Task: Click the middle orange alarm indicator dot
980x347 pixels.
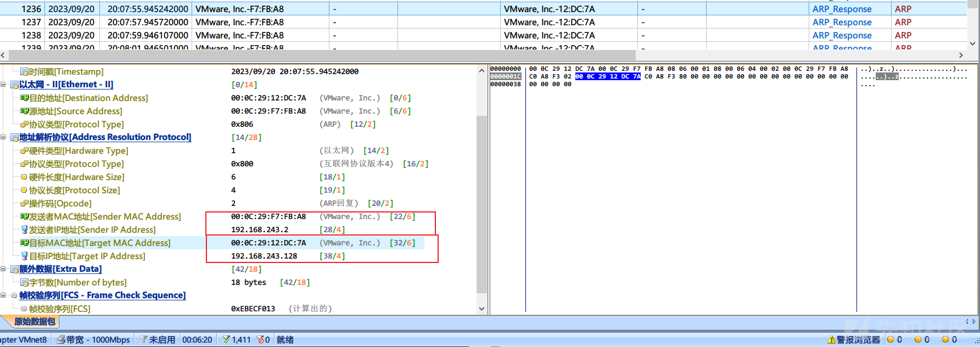Action: click(918, 340)
